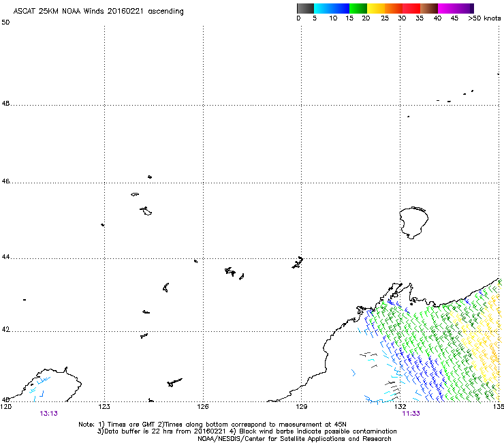Click the large lake outline east of 132 longitude
The height and width of the screenshot is (443, 504).
(413, 223)
